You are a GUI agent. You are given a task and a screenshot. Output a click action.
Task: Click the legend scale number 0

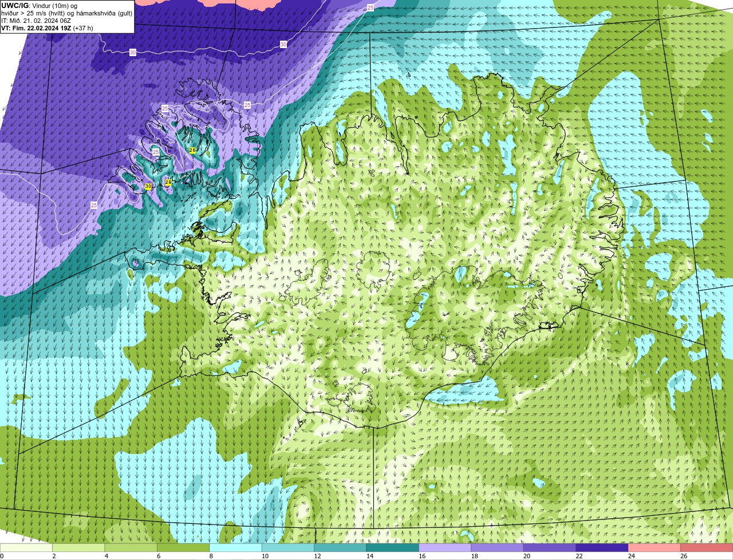(x=2, y=556)
